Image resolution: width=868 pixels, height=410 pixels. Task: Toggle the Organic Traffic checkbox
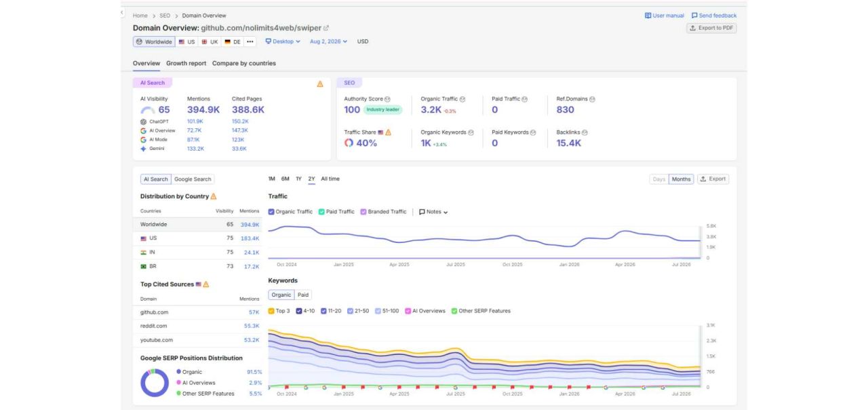271,212
